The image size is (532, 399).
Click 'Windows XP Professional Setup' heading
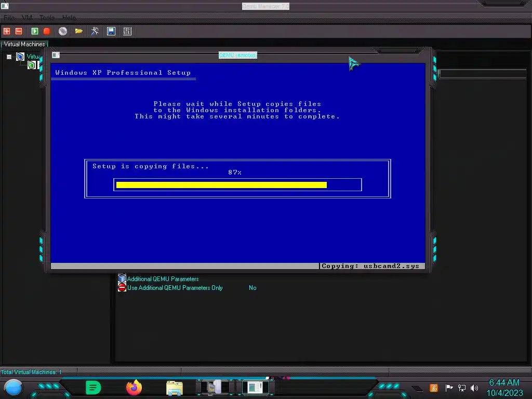(x=123, y=73)
